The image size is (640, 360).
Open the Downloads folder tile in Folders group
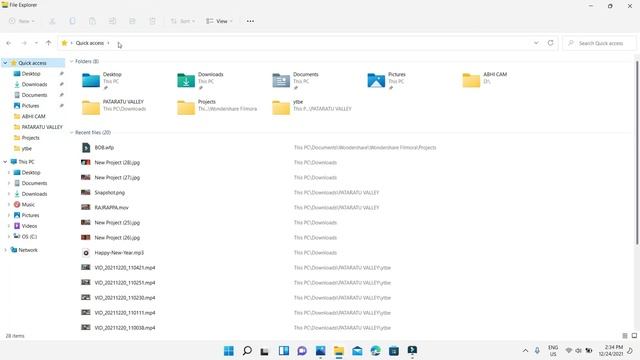point(200,80)
